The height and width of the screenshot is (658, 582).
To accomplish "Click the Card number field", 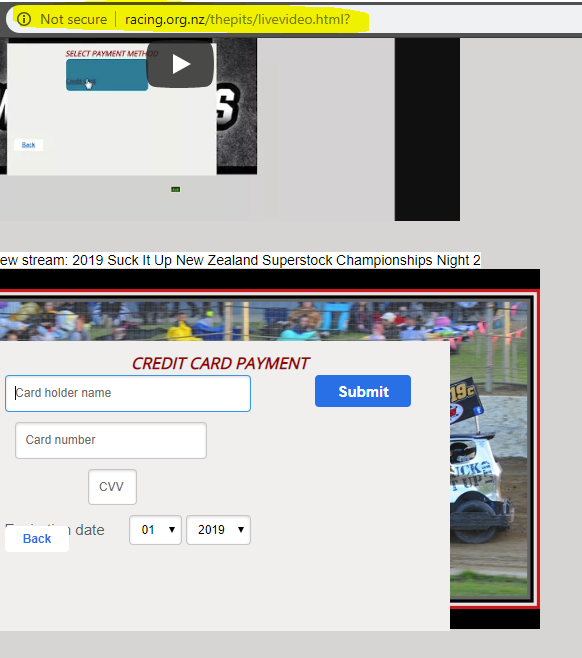I will pyautogui.click(x=111, y=440).
